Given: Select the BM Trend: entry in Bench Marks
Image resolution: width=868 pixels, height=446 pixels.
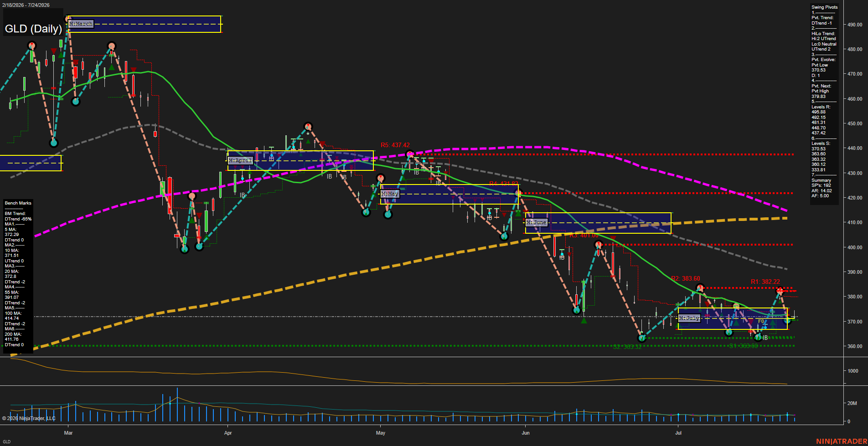Looking at the screenshot, I should (x=15, y=214).
